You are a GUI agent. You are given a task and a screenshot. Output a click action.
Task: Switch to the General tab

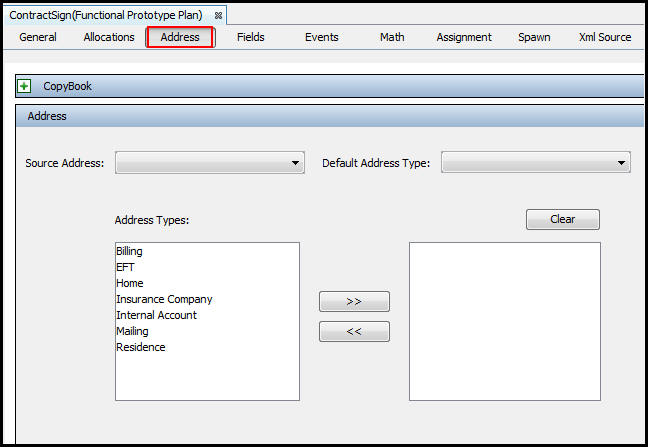pyautogui.click(x=38, y=37)
